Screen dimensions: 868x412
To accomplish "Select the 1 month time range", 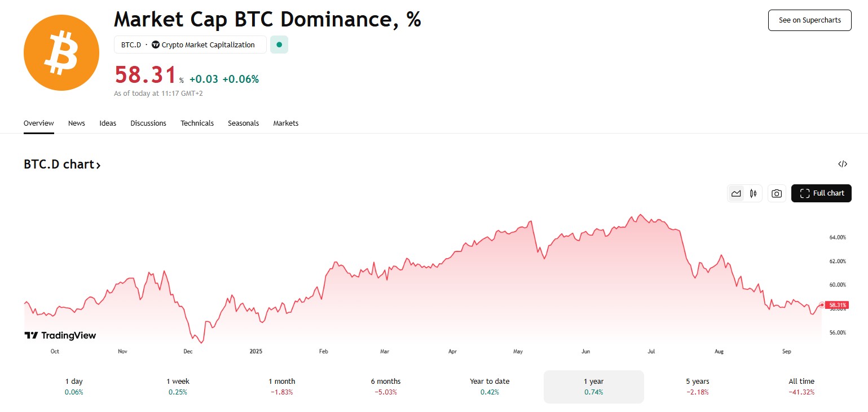I will (282, 387).
